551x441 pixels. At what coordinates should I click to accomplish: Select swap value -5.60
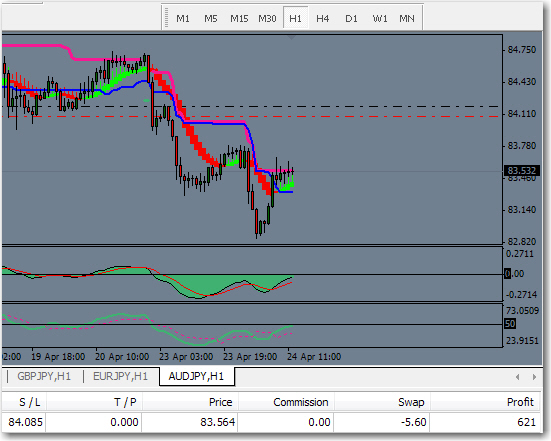click(414, 422)
